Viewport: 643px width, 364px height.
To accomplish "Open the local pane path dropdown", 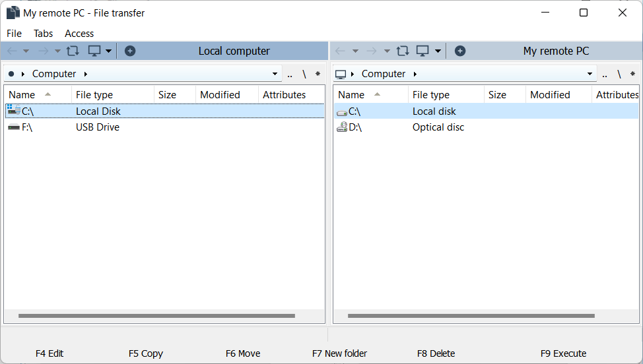I will click(275, 75).
